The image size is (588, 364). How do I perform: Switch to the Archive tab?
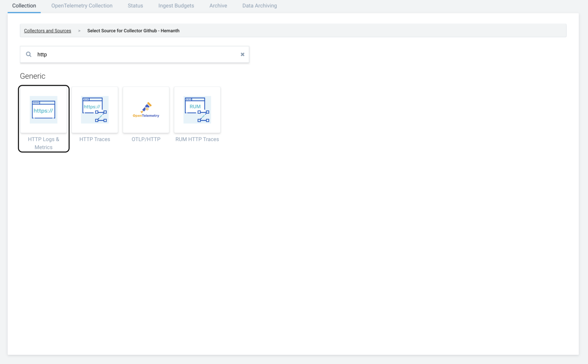pos(218,6)
